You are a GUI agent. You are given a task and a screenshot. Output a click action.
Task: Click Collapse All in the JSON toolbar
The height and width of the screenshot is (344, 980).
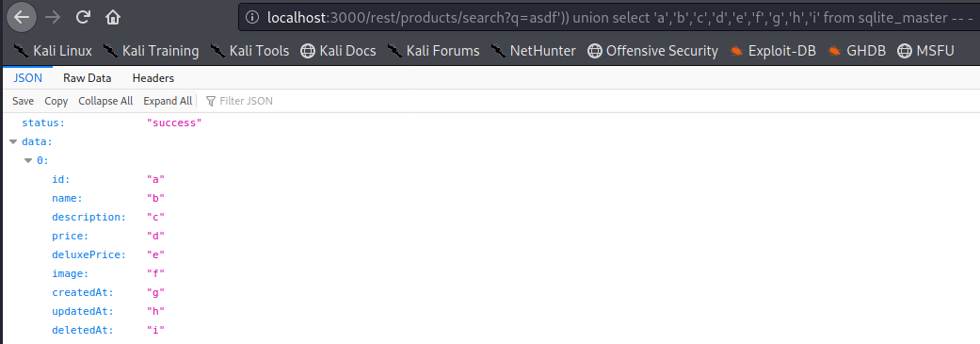(105, 101)
